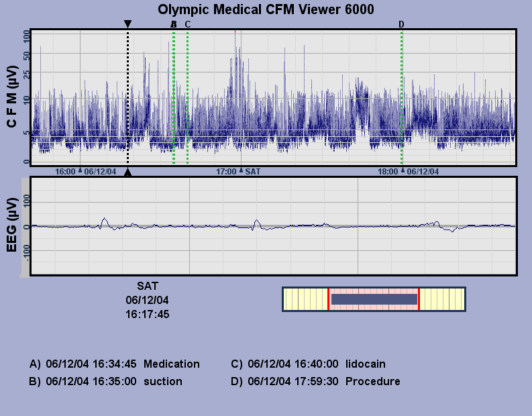Click the 25 value on CFM scale
Image resolution: width=532 pixels, height=416 pixels.
coord(26,74)
